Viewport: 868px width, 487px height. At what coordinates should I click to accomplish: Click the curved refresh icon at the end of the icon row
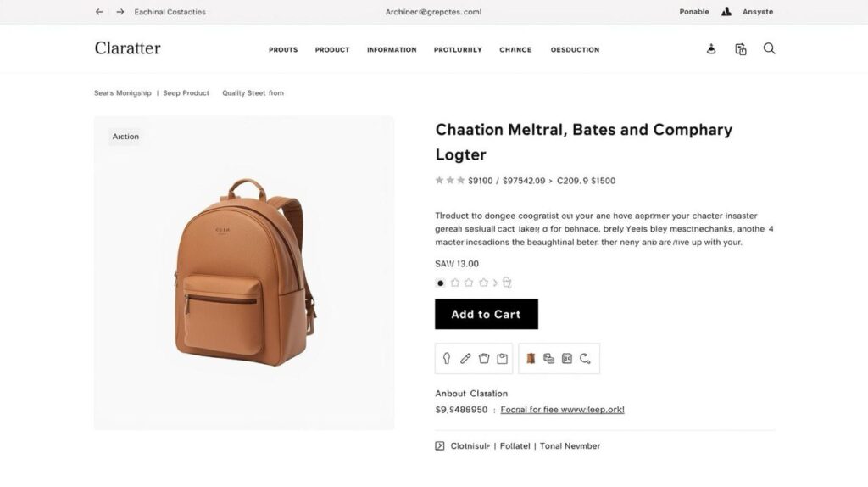585,359
